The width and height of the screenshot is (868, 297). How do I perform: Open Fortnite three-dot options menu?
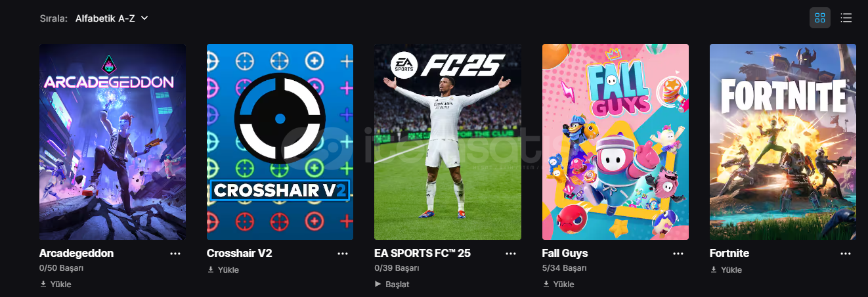(x=846, y=254)
